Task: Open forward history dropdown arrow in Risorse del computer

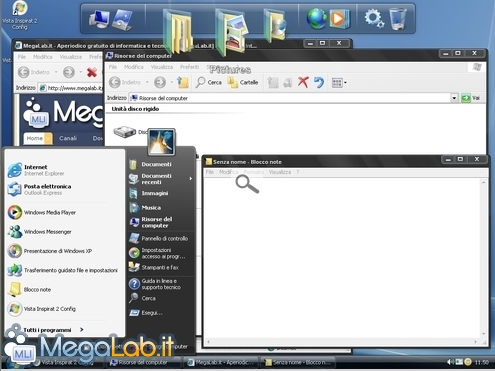Action: 172,82
